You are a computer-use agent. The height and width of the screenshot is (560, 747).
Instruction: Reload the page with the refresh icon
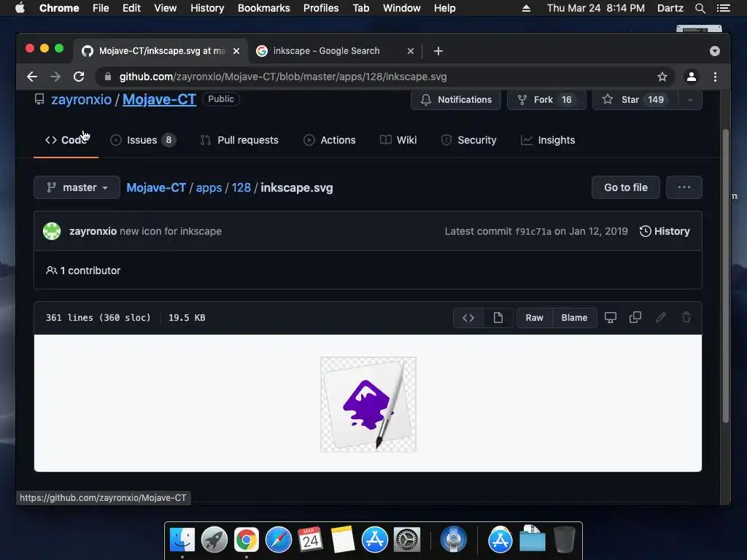click(x=79, y=77)
